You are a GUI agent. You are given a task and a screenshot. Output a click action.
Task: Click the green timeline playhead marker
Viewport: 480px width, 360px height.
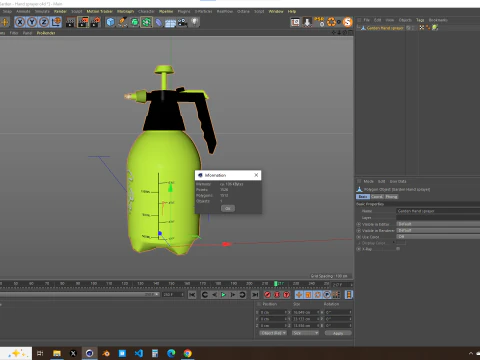[x=276, y=284]
